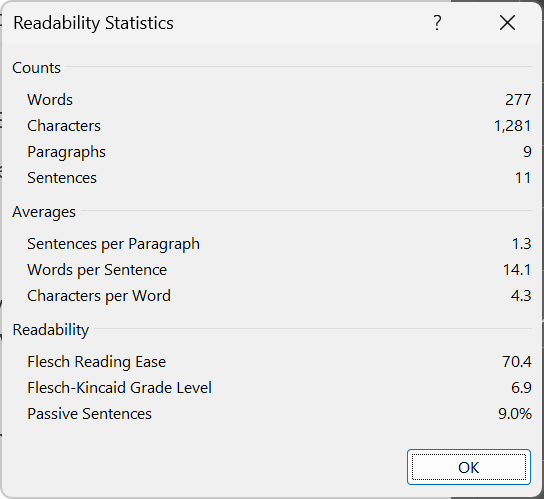Click the Words per Sentence label

tap(97, 270)
